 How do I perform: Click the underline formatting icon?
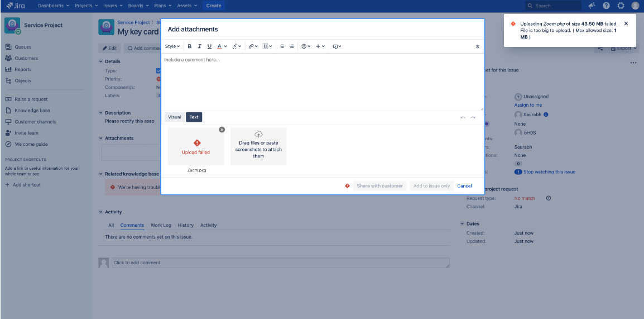click(209, 46)
